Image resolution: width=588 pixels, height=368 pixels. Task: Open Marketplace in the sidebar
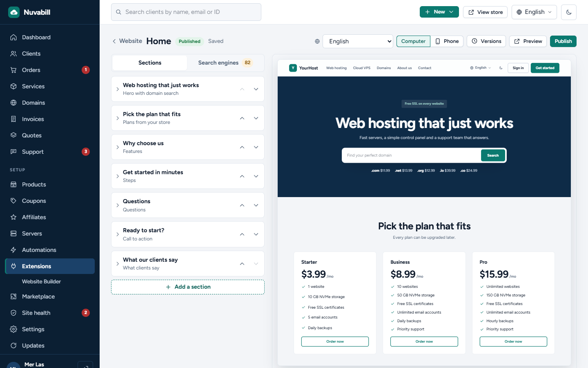[x=50, y=296]
